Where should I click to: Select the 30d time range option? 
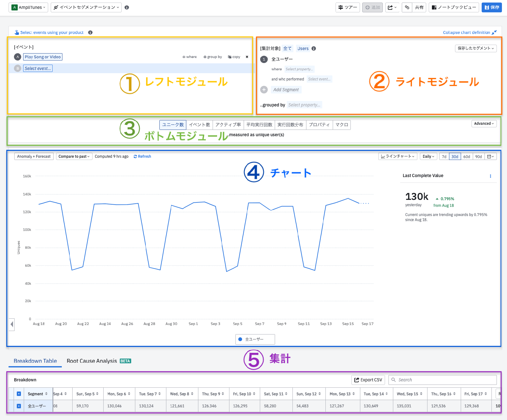(455, 156)
